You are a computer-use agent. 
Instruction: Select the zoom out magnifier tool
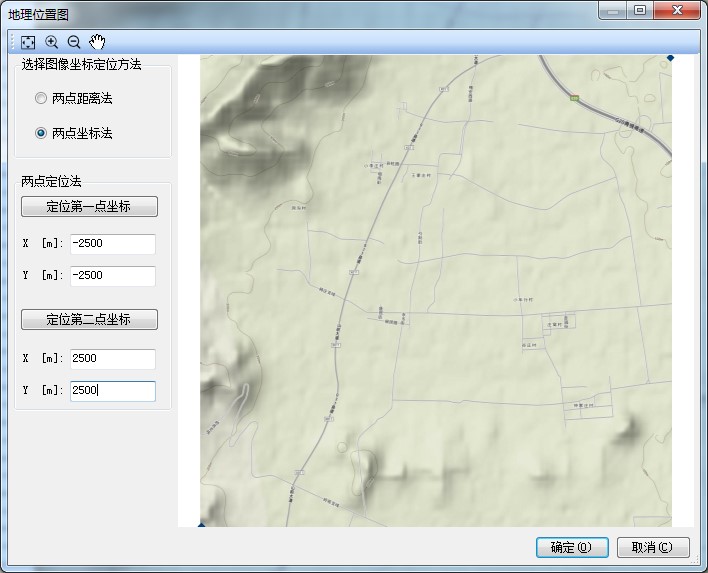coord(74,42)
